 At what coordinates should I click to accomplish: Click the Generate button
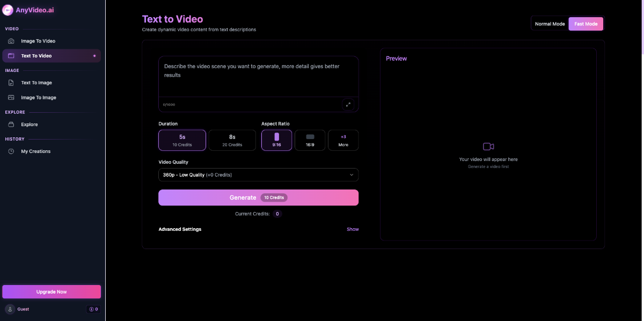[259, 198]
